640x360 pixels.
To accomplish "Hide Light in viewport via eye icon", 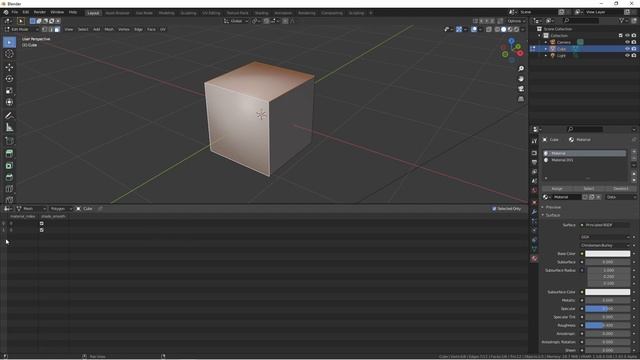I will 627,55.
